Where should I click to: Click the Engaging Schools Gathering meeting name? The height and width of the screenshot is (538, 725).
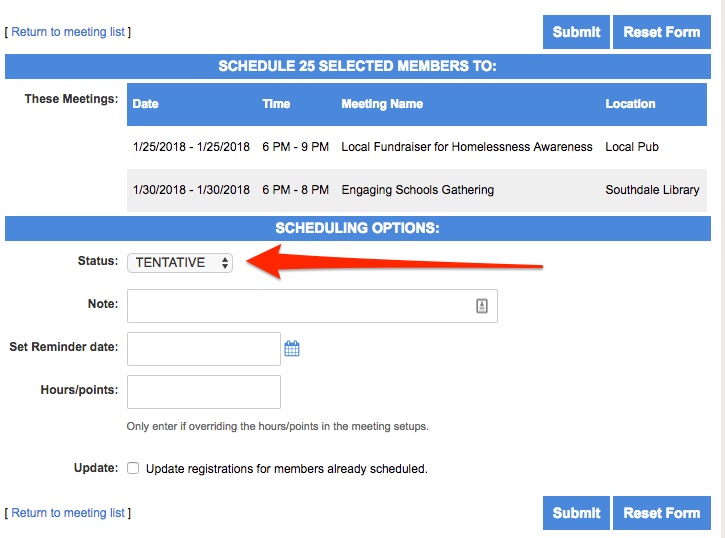coord(418,190)
